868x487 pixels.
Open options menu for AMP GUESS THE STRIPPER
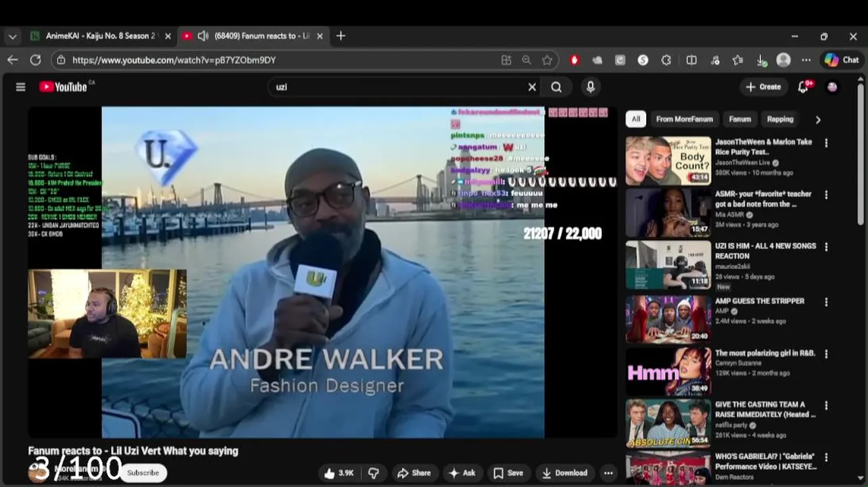click(x=826, y=302)
